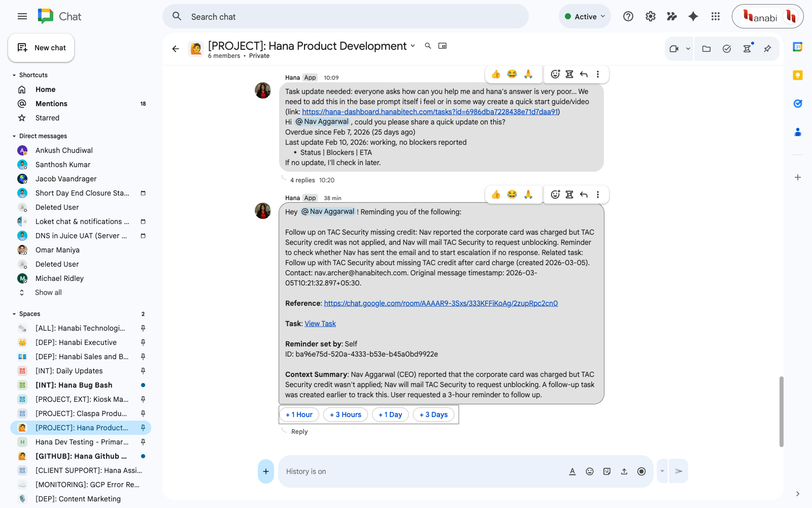Go to the Mentions section
This screenshot has width=812, height=508.
click(x=51, y=104)
